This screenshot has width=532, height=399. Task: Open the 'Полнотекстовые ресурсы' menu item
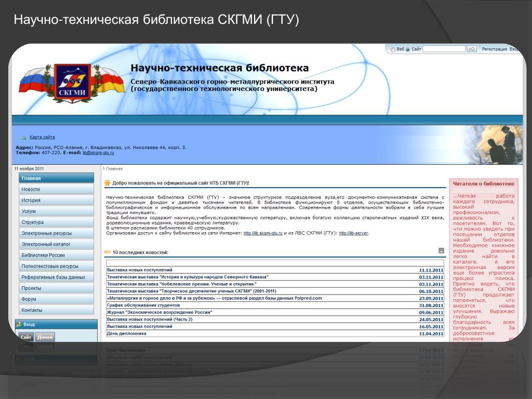56,266
